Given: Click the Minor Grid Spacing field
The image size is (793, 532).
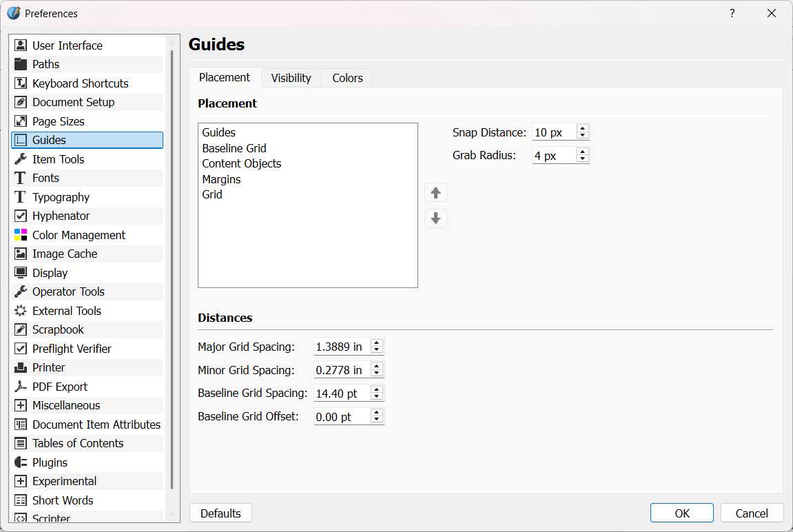Looking at the screenshot, I should (341, 370).
